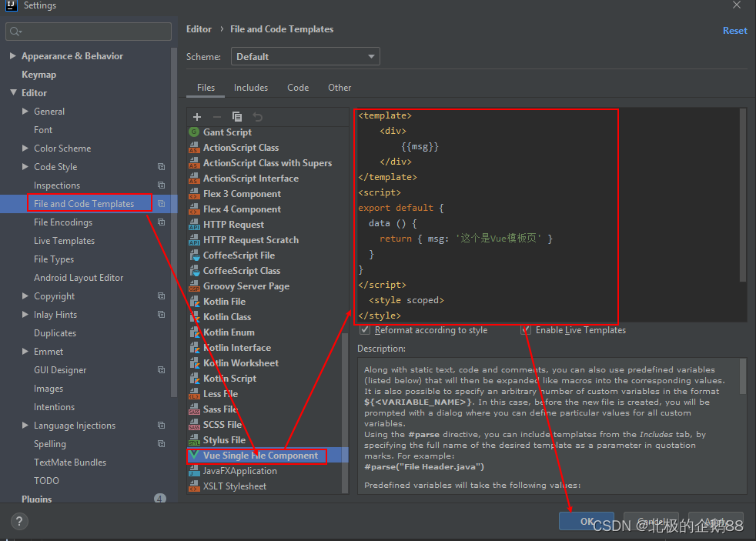The height and width of the screenshot is (541, 756).
Task: Click project-level icon next to Inspections
Action: pyautogui.click(x=162, y=185)
